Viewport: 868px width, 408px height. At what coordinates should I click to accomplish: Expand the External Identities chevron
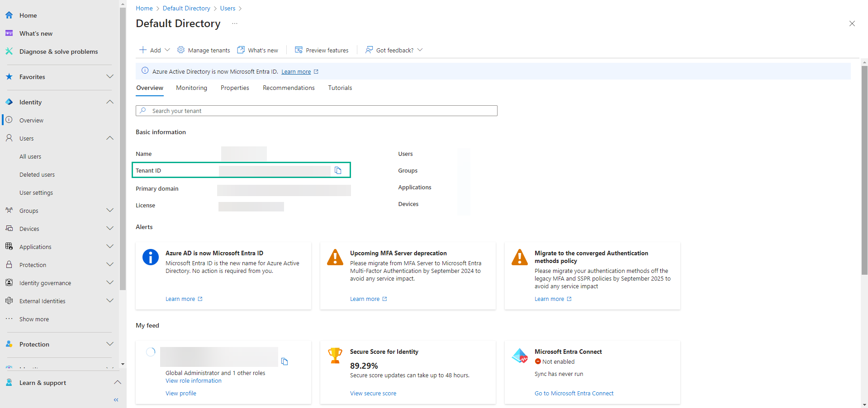[110, 301]
